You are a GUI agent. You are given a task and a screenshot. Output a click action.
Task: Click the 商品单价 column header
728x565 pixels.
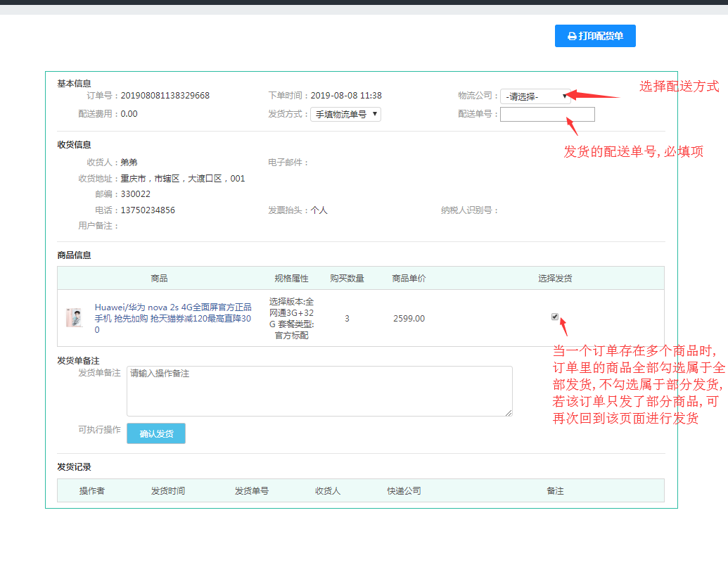(x=409, y=279)
